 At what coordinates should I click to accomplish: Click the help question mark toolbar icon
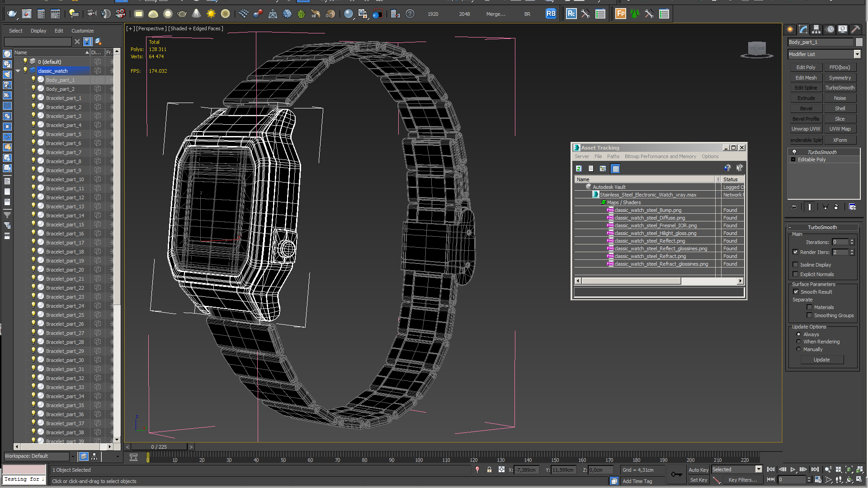point(410,14)
